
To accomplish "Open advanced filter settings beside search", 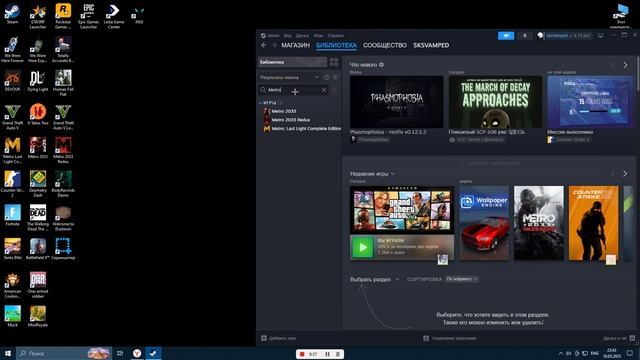I will tap(334, 90).
